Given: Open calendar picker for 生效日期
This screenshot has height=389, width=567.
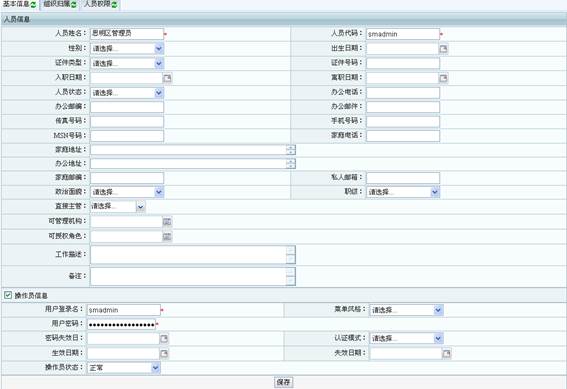Looking at the screenshot, I should click(x=164, y=353).
